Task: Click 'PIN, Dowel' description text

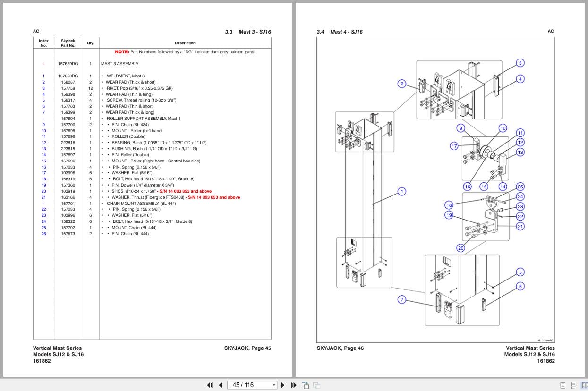Action: pyautogui.click(x=143, y=185)
